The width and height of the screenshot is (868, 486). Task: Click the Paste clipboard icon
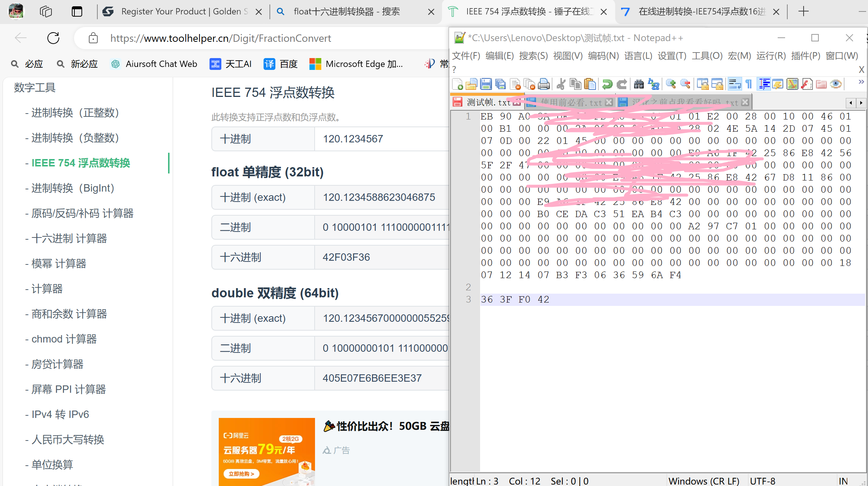590,84
